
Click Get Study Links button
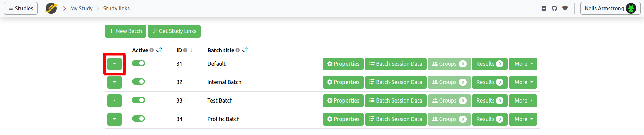[x=174, y=31]
